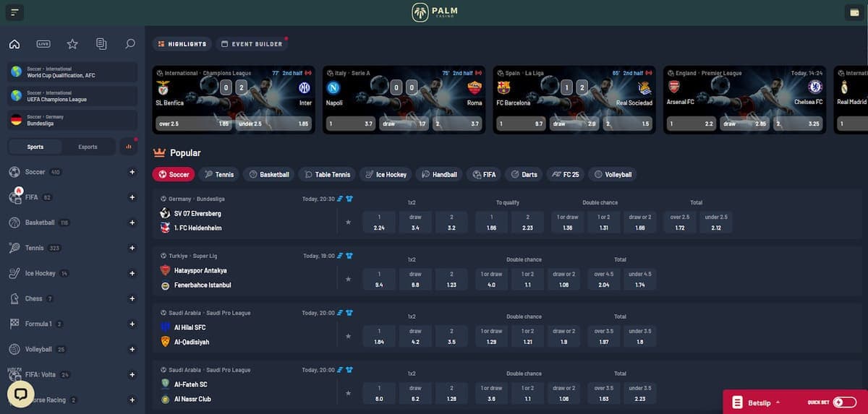Viewport: 868px width, 414px height.
Task: Toggle the Quick Bet switch
Action: pos(843,402)
